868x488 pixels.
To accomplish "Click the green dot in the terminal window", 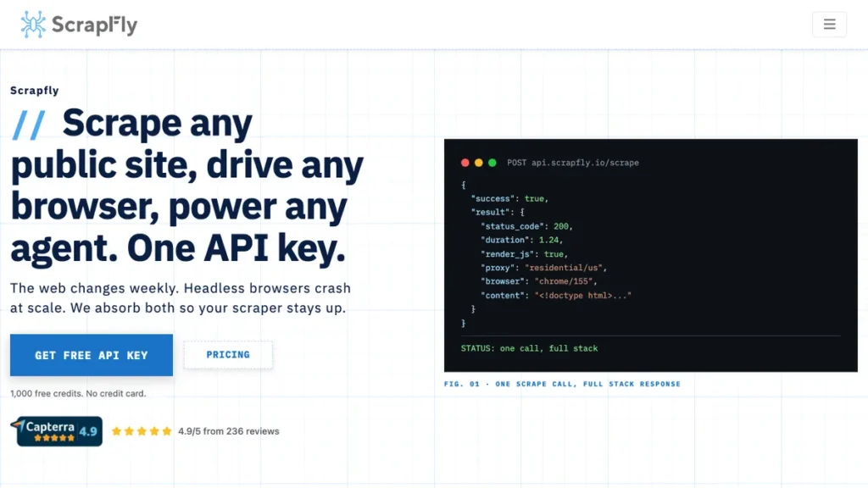I will coord(492,163).
